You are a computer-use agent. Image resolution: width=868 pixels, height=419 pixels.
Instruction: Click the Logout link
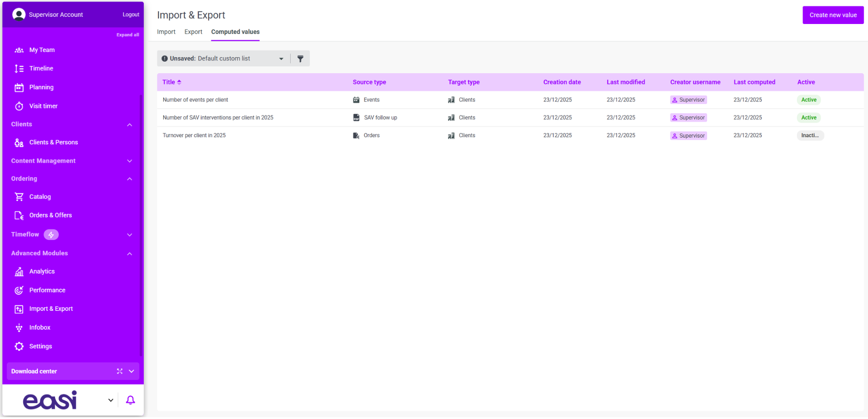131,14
